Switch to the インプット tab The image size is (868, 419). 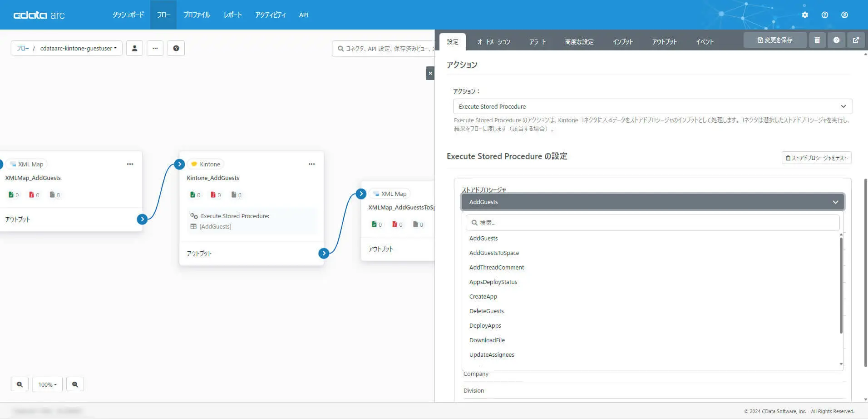pyautogui.click(x=623, y=42)
